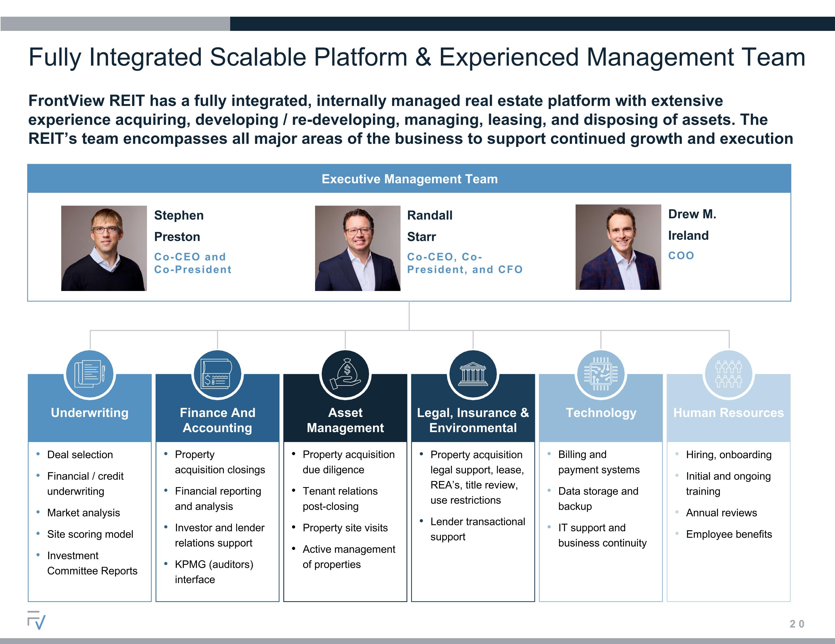
Task: Select the Legal courthouse building icon
Action: [473, 374]
